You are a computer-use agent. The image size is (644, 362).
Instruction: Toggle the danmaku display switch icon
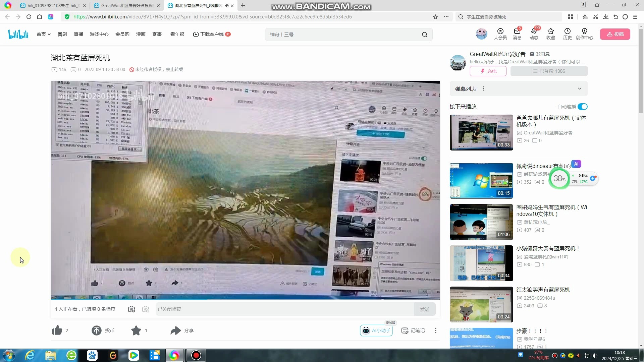pos(131,309)
